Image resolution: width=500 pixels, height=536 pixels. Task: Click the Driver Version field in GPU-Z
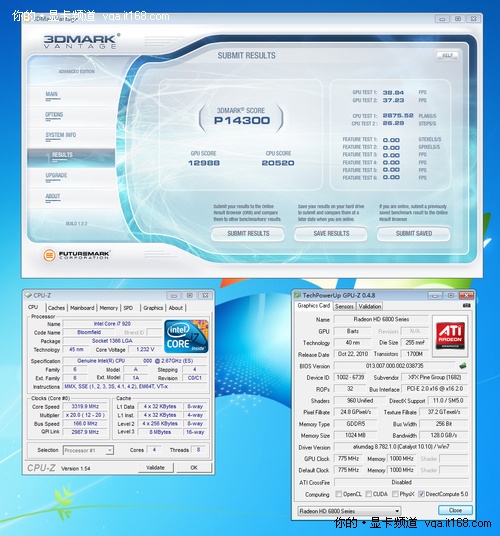pyautogui.click(x=401, y=447)
